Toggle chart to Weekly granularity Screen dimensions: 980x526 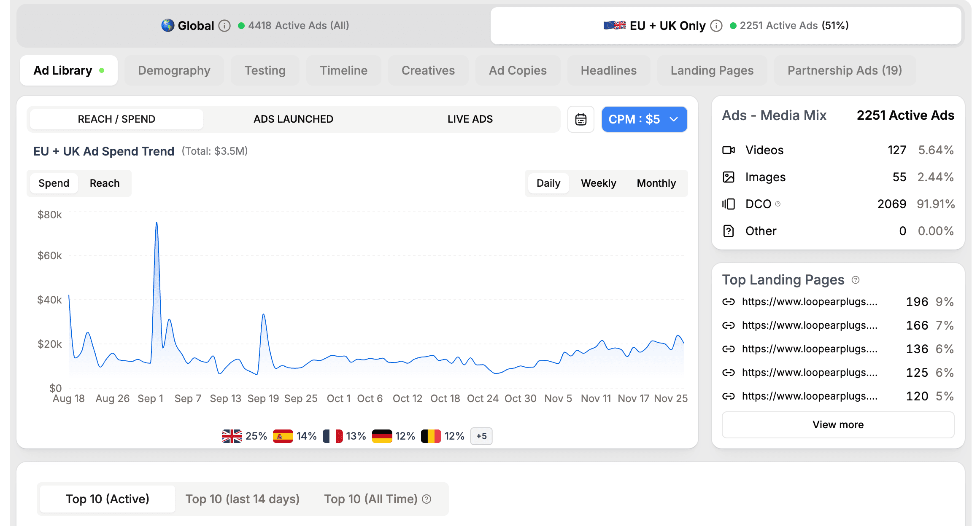point(598,183)
